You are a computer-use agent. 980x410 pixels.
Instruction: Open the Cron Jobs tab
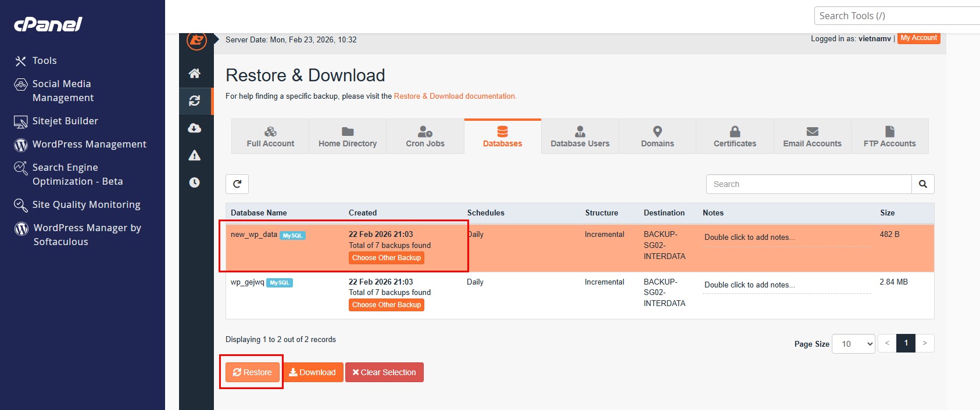tap(425, 136)
